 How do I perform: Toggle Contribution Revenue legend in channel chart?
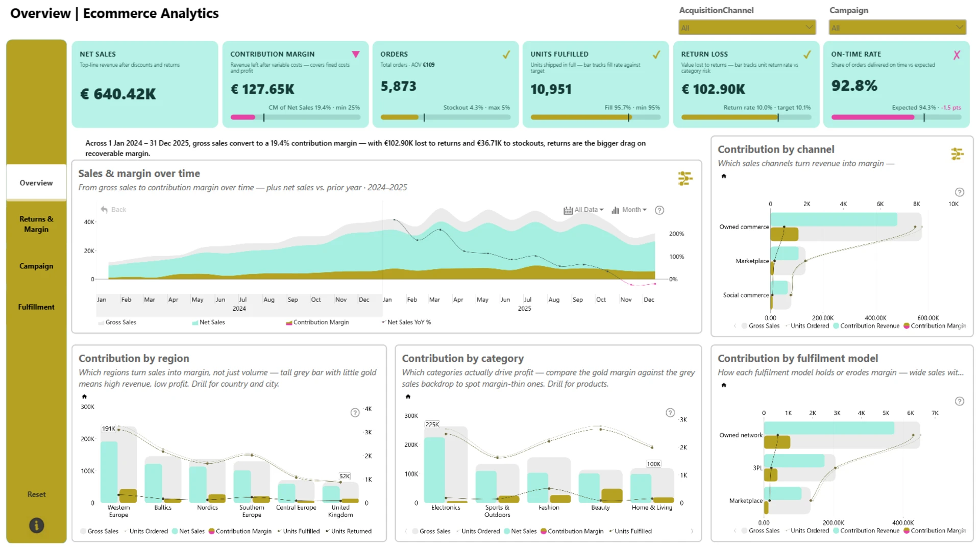tap(866, 326)
